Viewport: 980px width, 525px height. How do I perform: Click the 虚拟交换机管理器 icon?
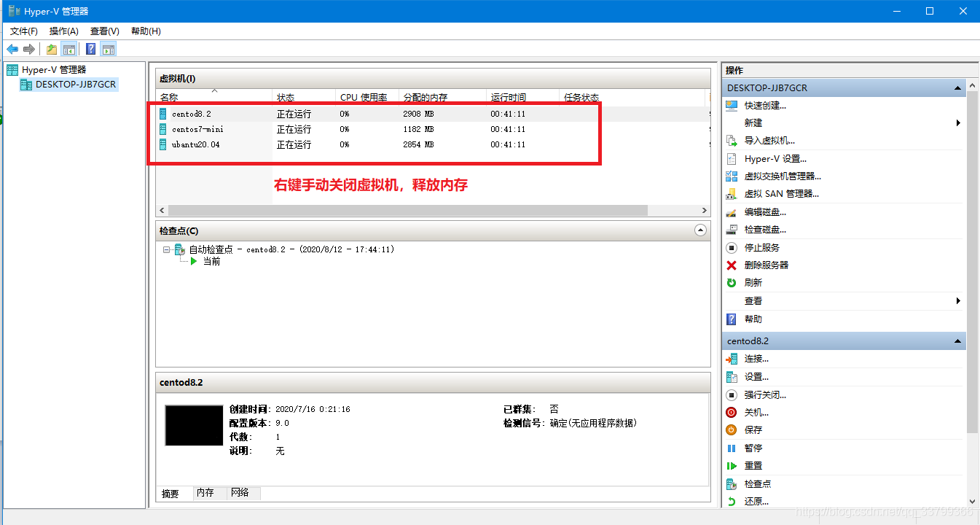732,176
